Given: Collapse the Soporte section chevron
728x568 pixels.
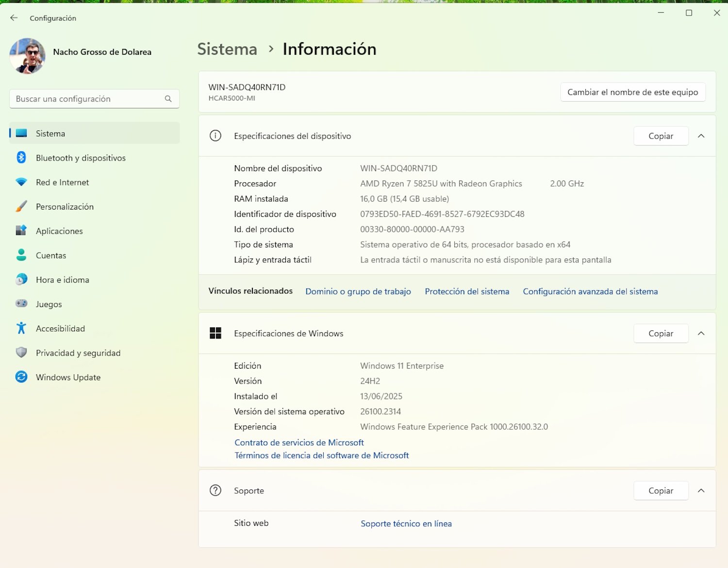Looking at the screenshot, I should pos(701,490).
